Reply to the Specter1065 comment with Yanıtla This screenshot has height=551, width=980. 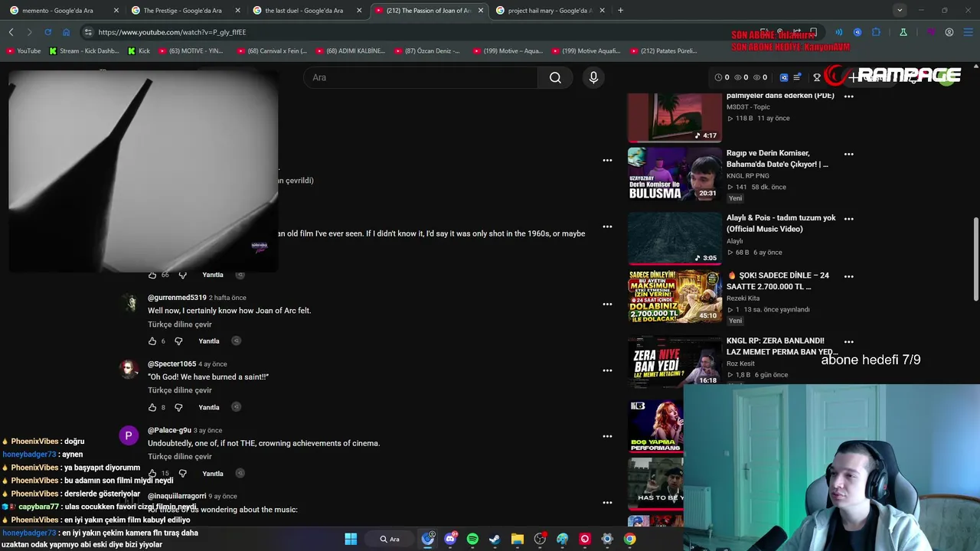point(209,407)
